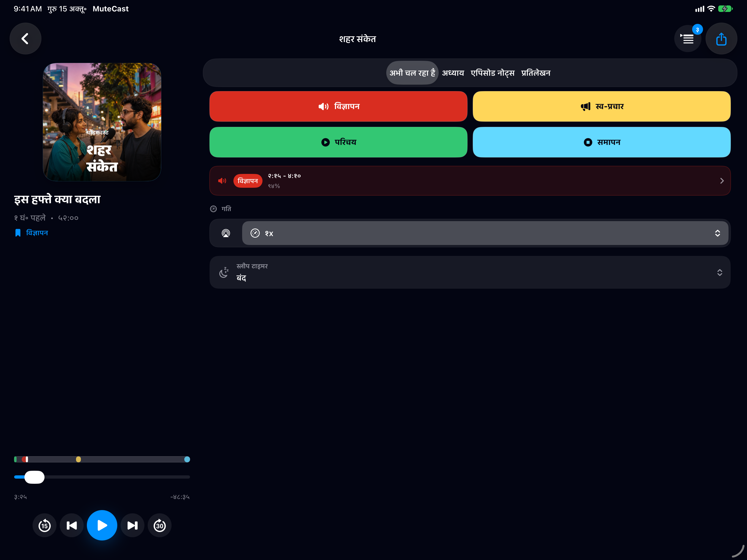Open the playback queue list

(x=688, y=39)
